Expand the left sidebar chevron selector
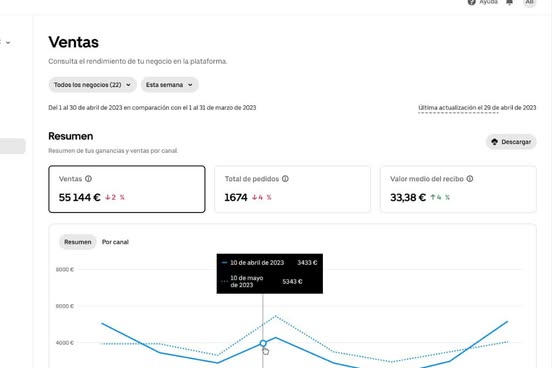The height and width of the screenshot is (368, 552). pyautogui.click(x=8, y=43)
